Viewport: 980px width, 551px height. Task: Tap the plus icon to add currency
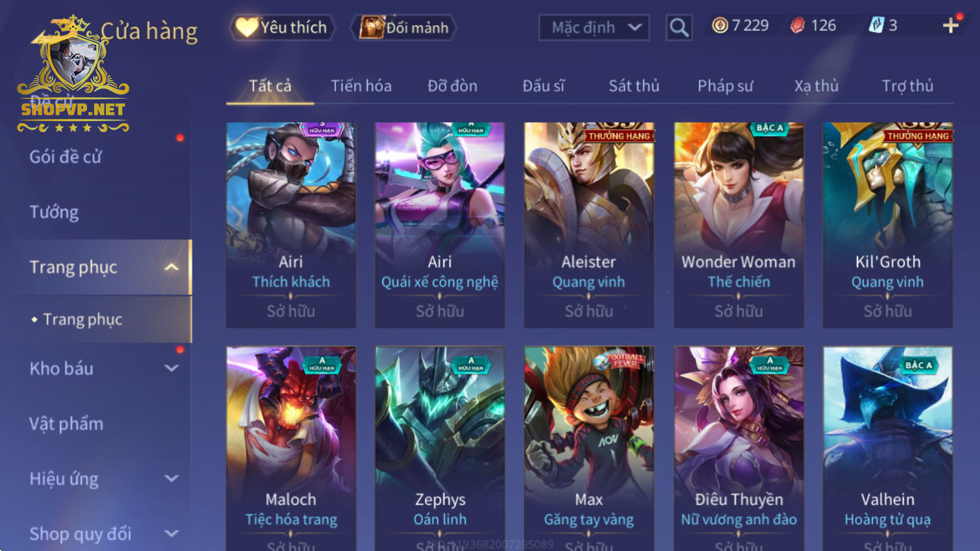click(x=950, y=26)
